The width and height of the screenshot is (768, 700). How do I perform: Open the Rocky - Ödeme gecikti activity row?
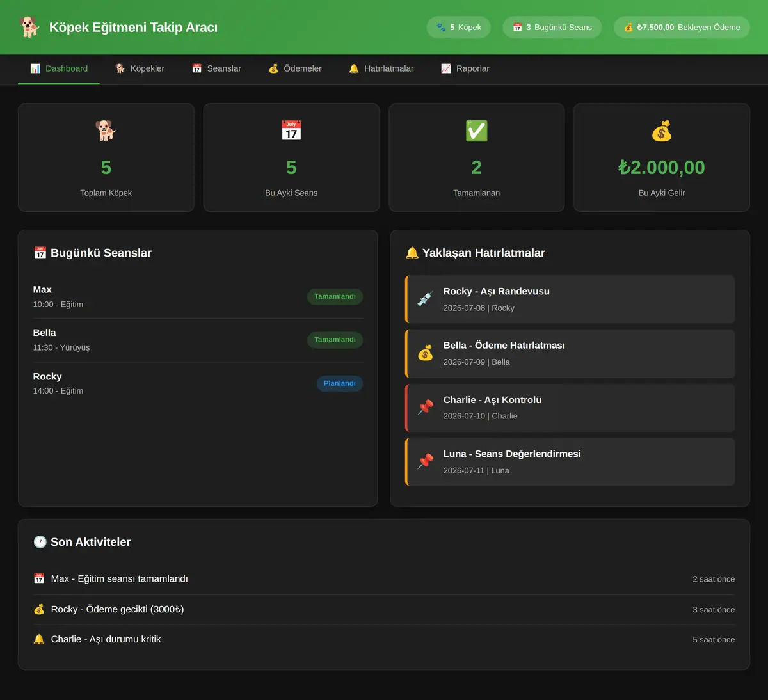(384, 609)
